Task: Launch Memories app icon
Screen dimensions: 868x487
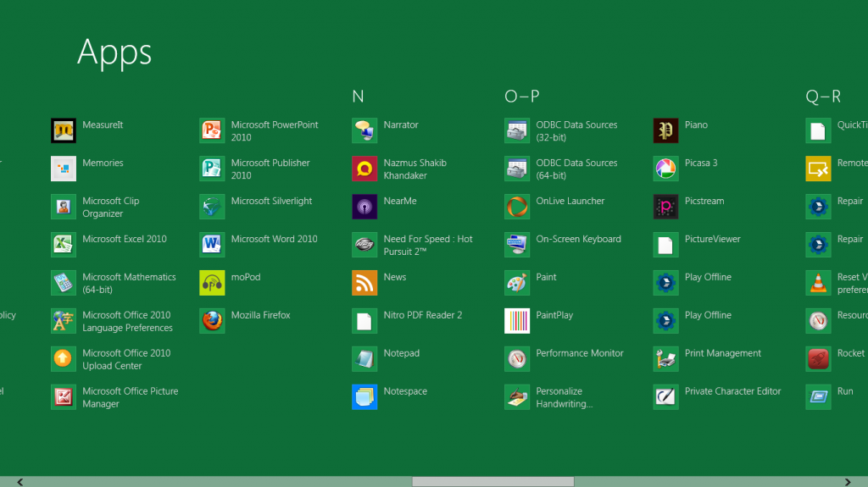Action: (x=63, y=169)
